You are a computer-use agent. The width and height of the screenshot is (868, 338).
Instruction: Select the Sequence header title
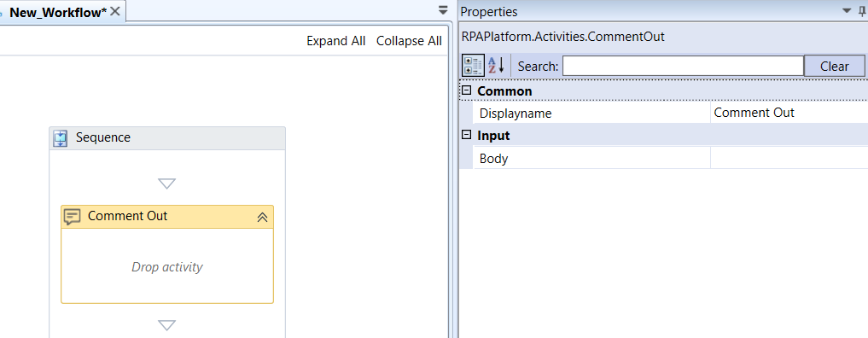(x=103, y=137)
